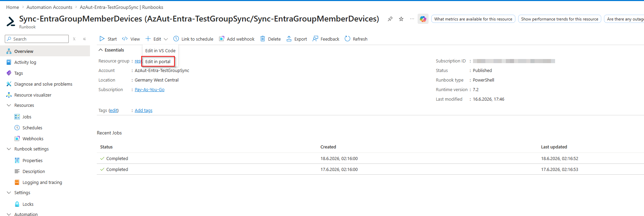Clear the sidebar search with X
This screenshot has height=216, width=644.
point(74,39)
